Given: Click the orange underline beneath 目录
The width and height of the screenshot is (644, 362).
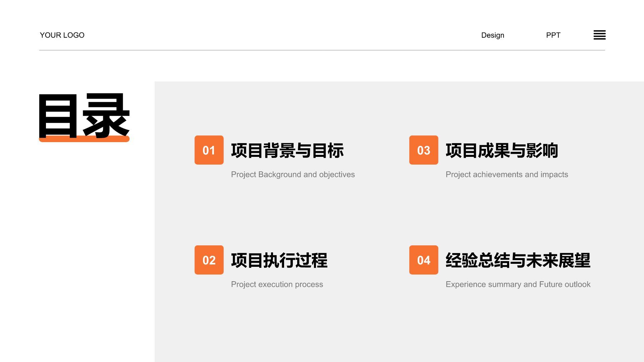Looking at the screenshot, I should [x=84, y=140].
